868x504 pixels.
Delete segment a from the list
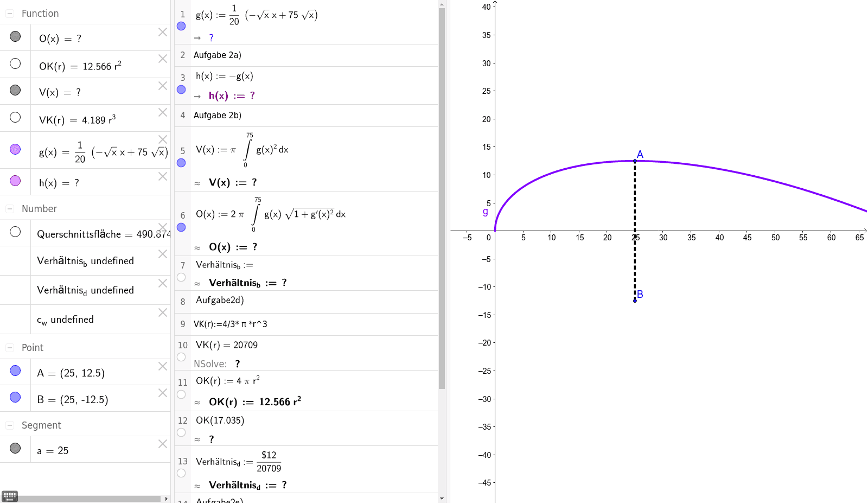pos(162,444)
